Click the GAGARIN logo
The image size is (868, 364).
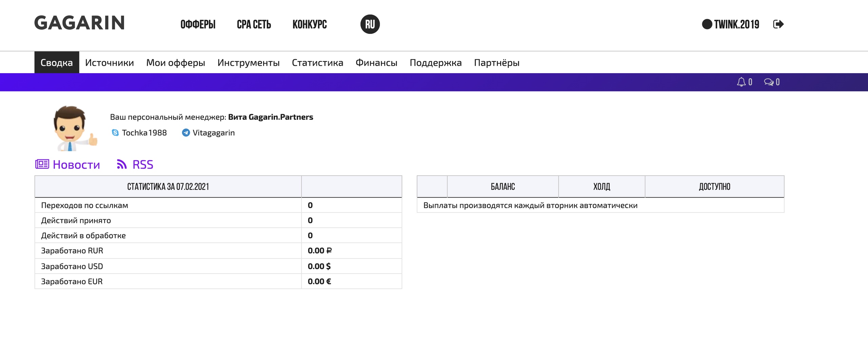tap(80, 23)
